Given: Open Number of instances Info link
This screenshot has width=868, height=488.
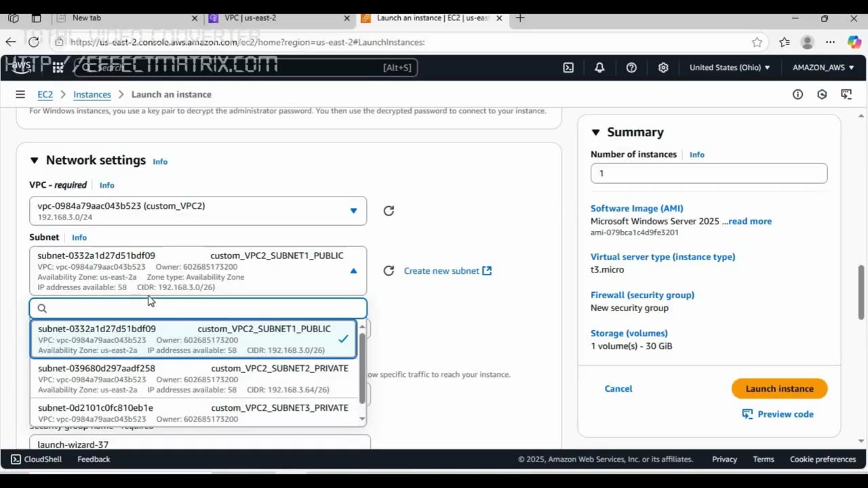Looking at the screenshot, I should (697, 155).
